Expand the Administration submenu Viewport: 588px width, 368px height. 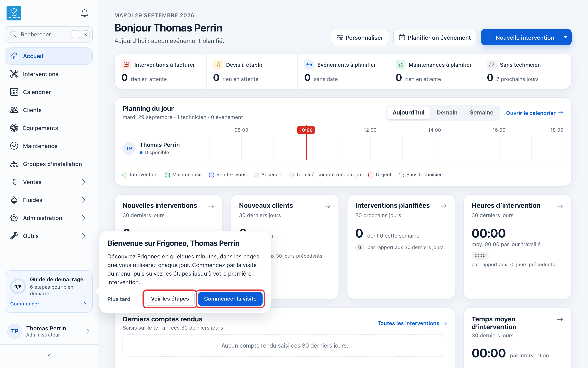coord(83,218)
